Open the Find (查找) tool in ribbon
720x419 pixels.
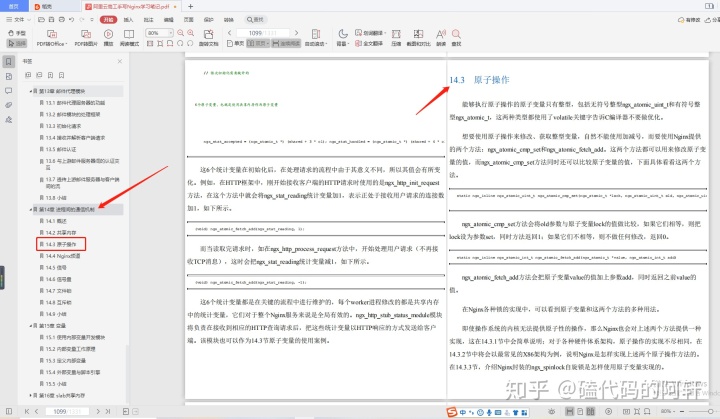pyautogui.click(x=456, y=38)
